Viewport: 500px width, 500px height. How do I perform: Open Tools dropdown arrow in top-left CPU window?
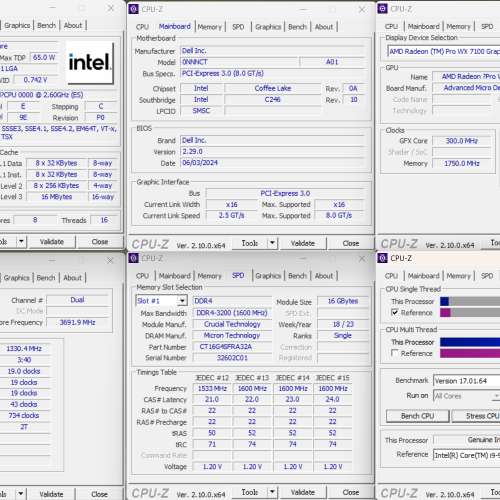pyautogui.click(x=21, y=241)
